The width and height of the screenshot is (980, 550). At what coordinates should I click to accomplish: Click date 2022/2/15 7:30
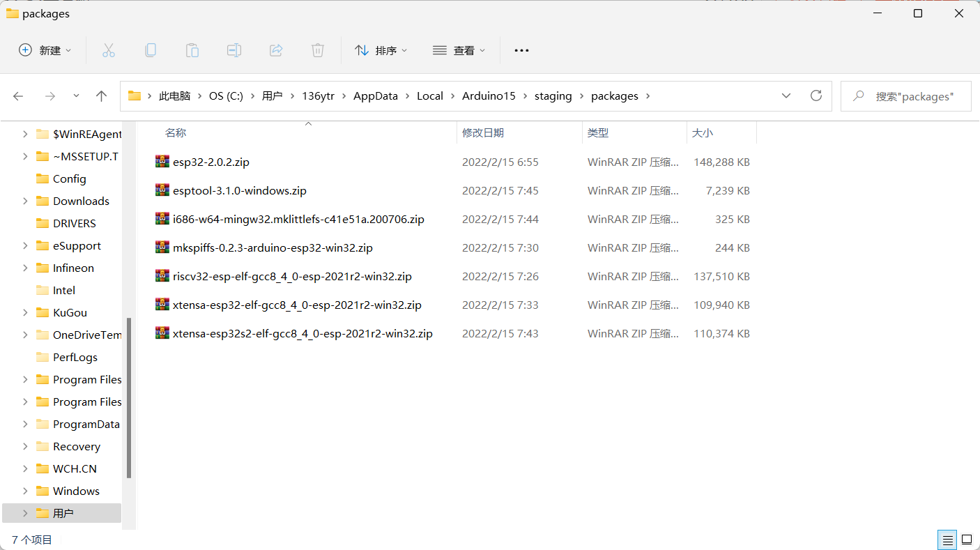(x=500, y=247)
